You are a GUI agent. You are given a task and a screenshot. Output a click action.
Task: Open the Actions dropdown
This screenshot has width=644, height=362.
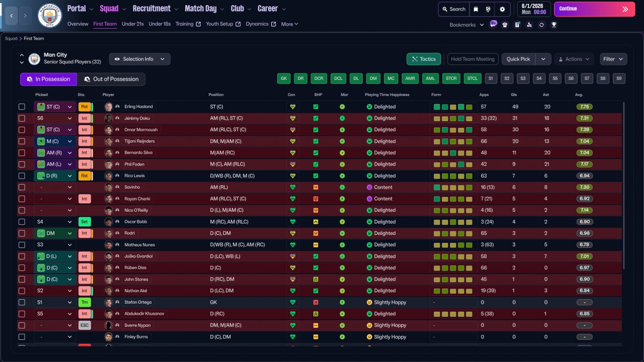pyautogui.click(x=574, y=59)
